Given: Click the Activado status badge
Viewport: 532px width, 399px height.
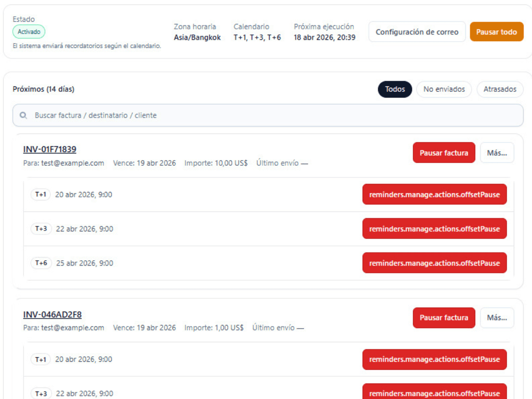Looking at the screenshot, I should pyautogui.click(x=29, y=32).
